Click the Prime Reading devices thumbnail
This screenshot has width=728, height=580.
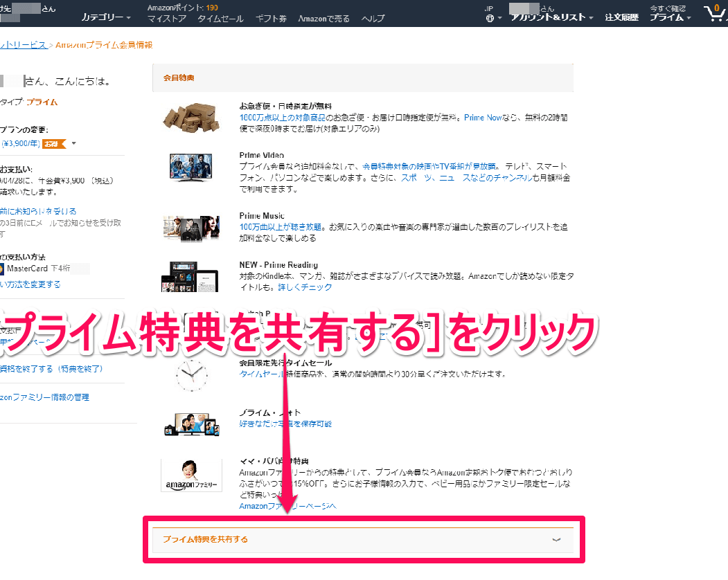[189, 277]
